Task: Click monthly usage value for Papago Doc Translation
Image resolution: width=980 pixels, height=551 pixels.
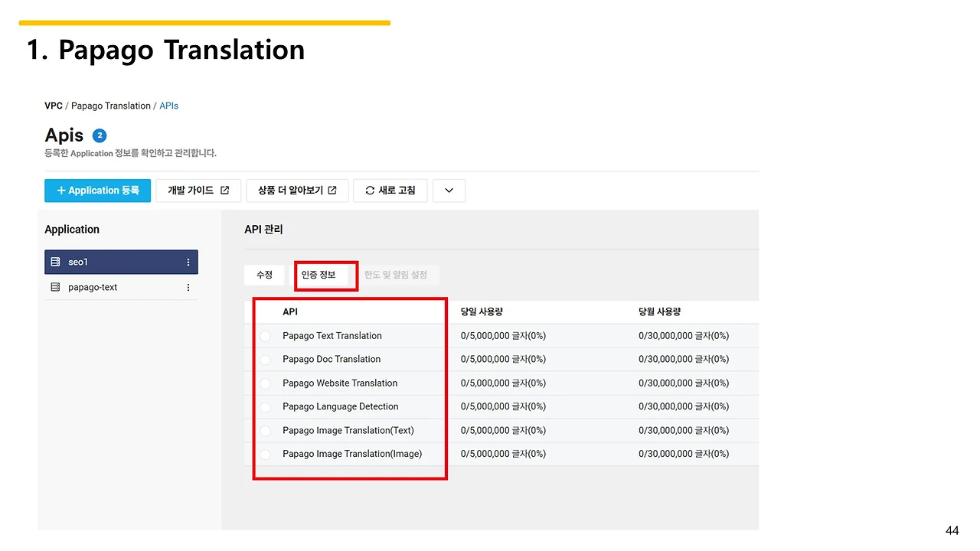Action: [684, 359]
